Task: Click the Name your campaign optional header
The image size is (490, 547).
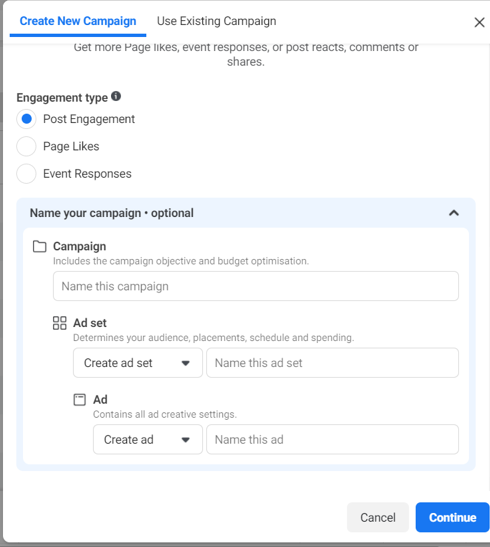Action: click(112, 213)
